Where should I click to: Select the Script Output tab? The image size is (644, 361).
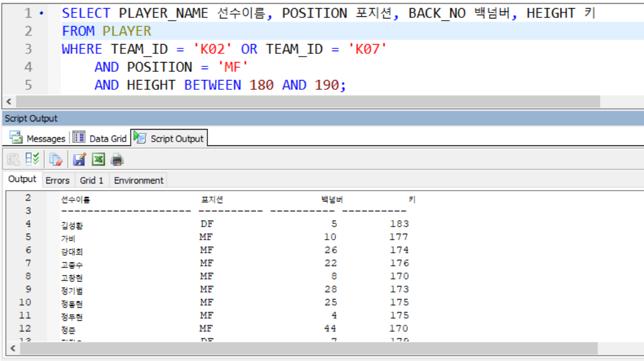coord(169,138)
